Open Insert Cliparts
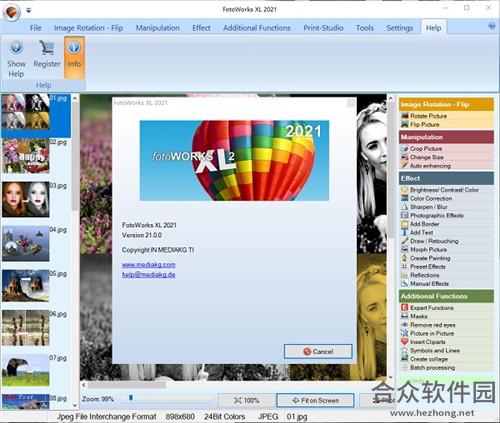 click(427, 342)
